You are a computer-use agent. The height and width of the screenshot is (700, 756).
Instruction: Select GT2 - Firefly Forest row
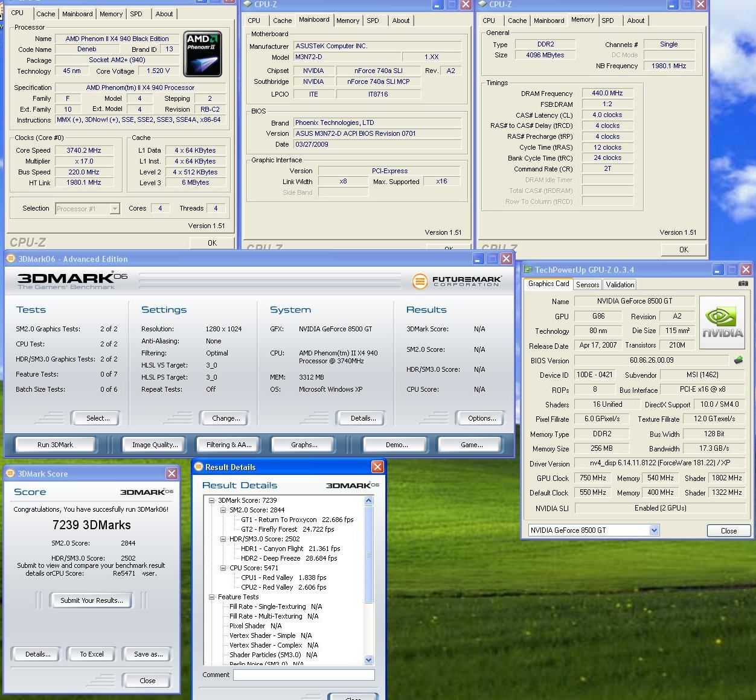[287, 529]
